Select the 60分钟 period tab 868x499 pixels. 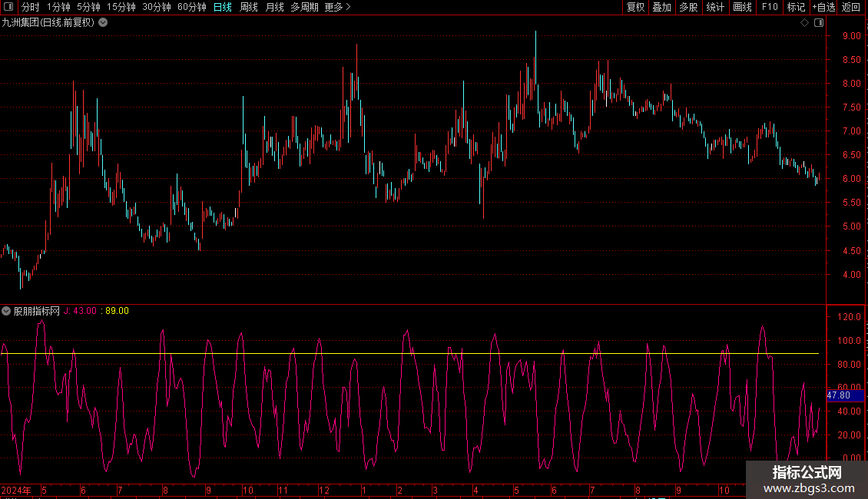(191, 7)
